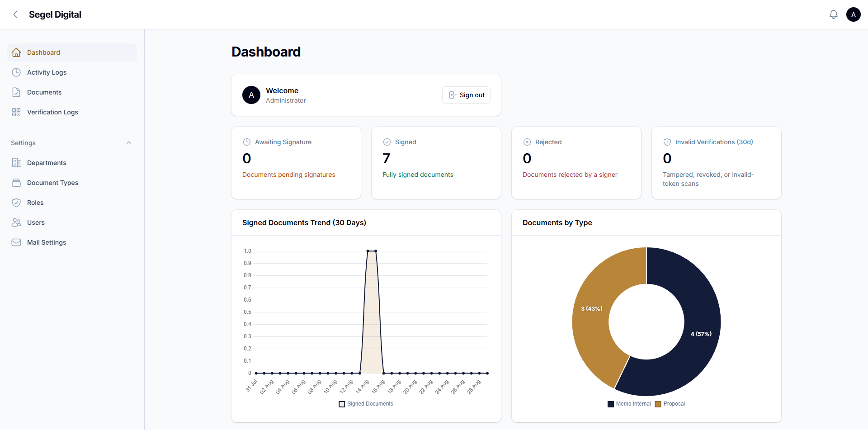Image resolution: width=868 pixels, height=430 pixels.
Task: Click the Activity Logs clock icon
Action: [16, 72]
